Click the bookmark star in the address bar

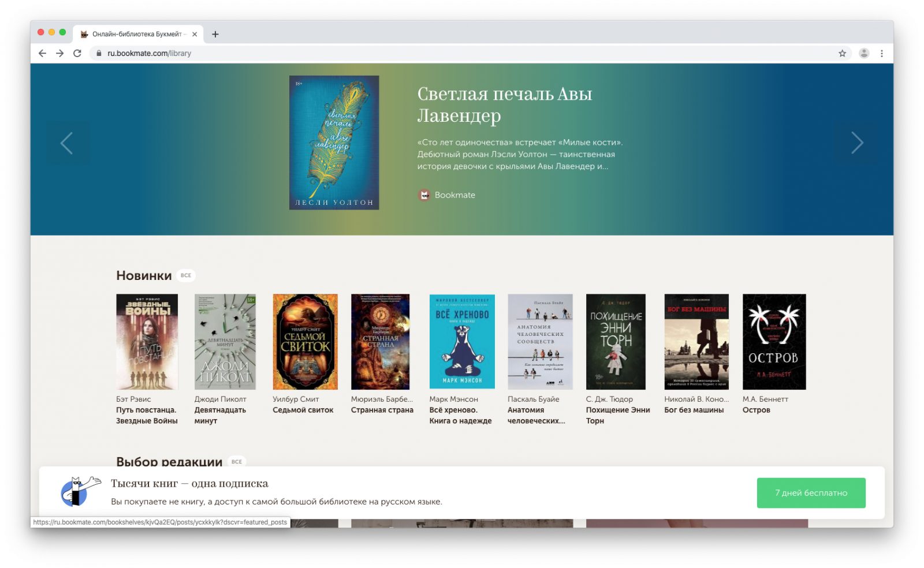click(842, 53)
